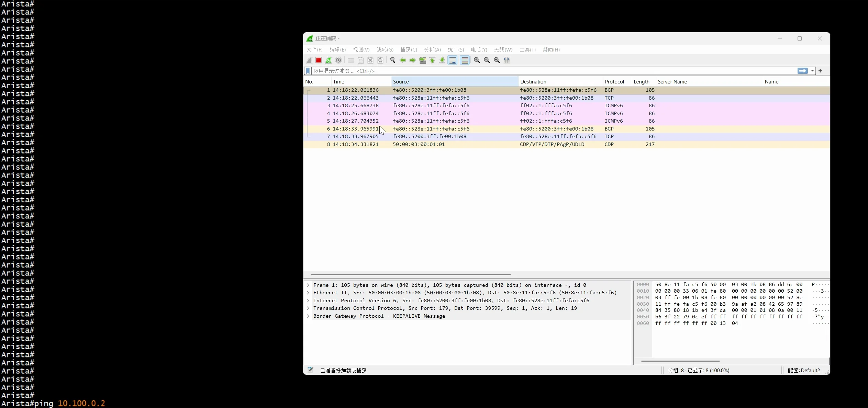Select packet 3 ICMPv6 row
868x408 pixels.
(x=566, y=105)
